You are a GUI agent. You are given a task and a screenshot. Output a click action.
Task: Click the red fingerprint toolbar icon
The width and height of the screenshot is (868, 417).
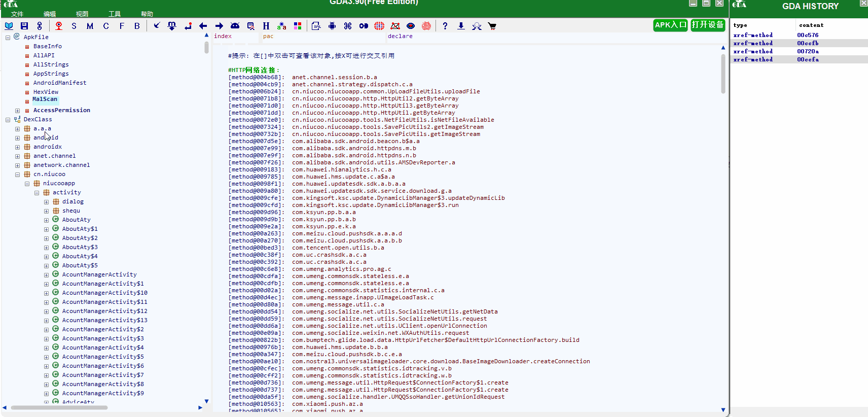426,26
